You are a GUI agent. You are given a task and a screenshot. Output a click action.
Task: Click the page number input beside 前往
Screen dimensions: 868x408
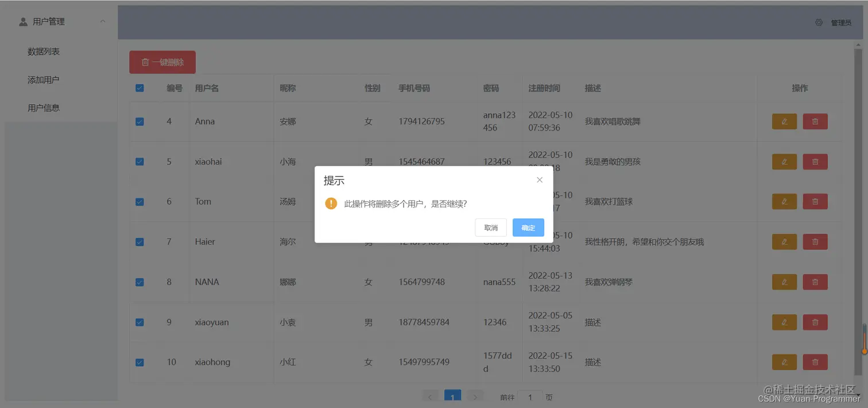(530, 397)
